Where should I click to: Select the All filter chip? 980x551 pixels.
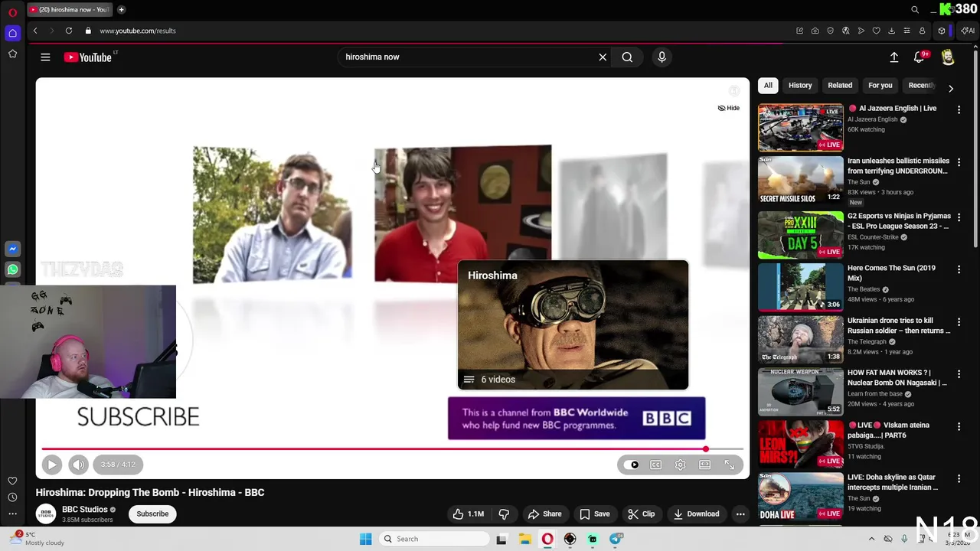tap(768, 86)
